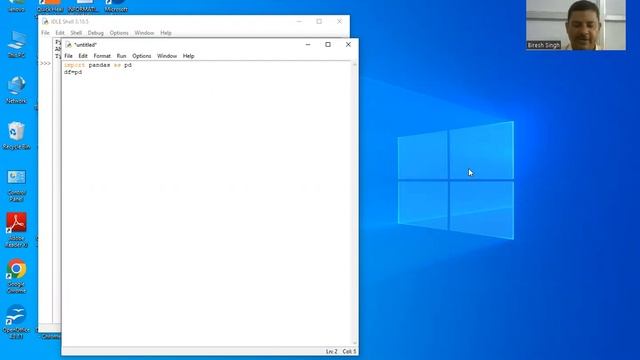Open Window menu in IDLE Shell window
The image size is (640, 360).
click(144, 33)
